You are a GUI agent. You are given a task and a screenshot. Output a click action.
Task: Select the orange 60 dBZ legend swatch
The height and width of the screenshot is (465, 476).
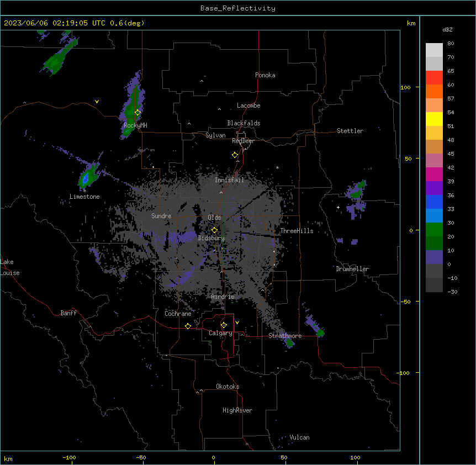[x=434, y=91]
